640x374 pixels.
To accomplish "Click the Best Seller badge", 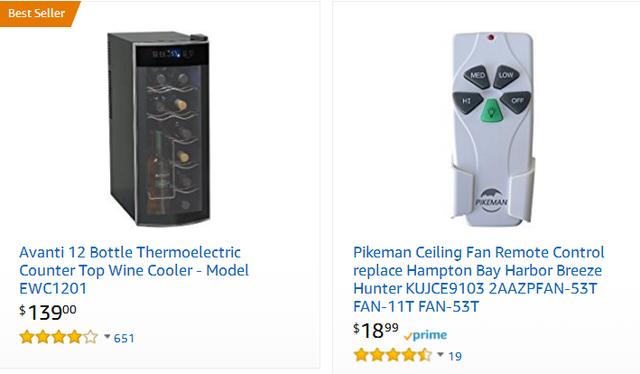I will [x=39, y=13].
